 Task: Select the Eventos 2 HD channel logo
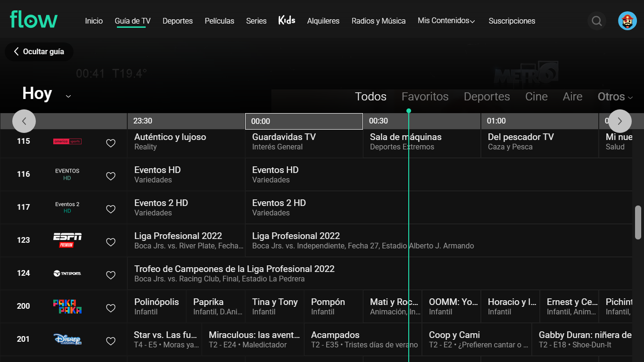67,207
